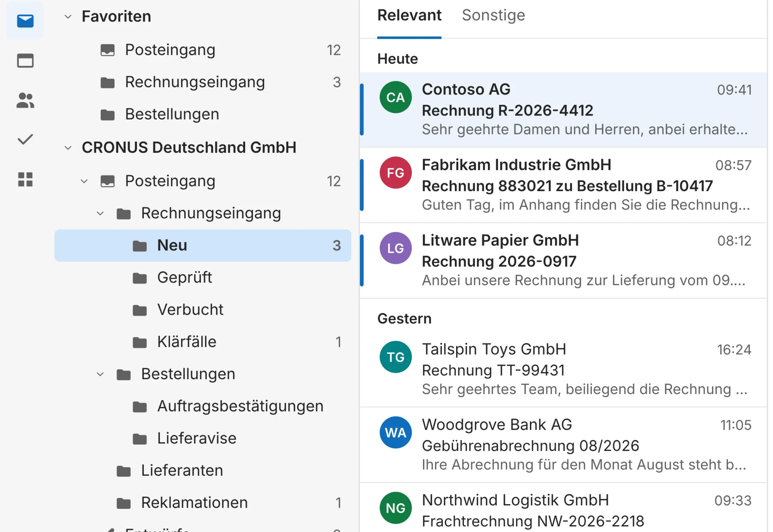Click sender name Litware Papier GmbH
This screenshot has width=773, height=532.
501,240
